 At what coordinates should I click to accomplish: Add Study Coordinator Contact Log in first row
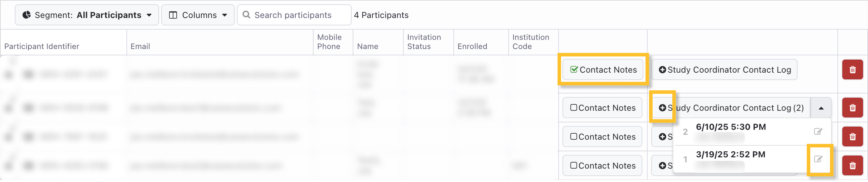tap(724, 69)
